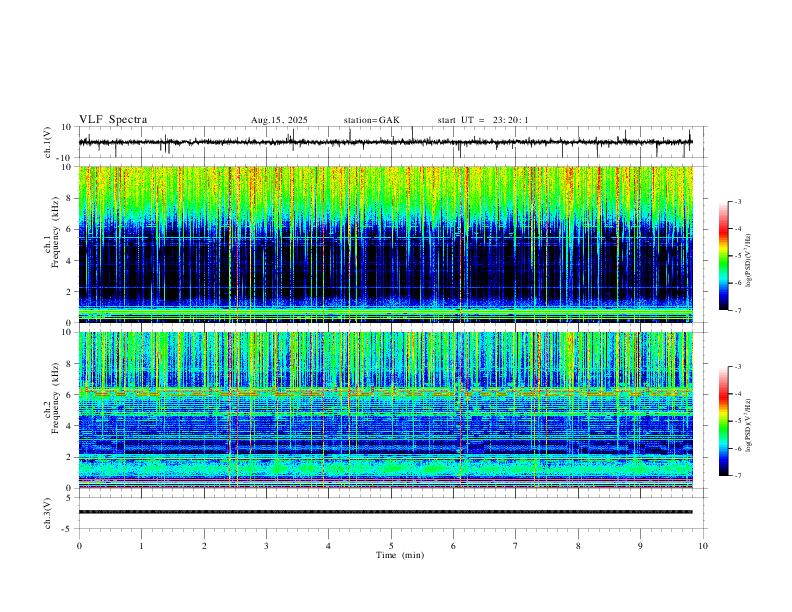Click the "4" tick on ch.1 frequency axis
The width and height of the screenshot is (792, 612).
point(70,261)
